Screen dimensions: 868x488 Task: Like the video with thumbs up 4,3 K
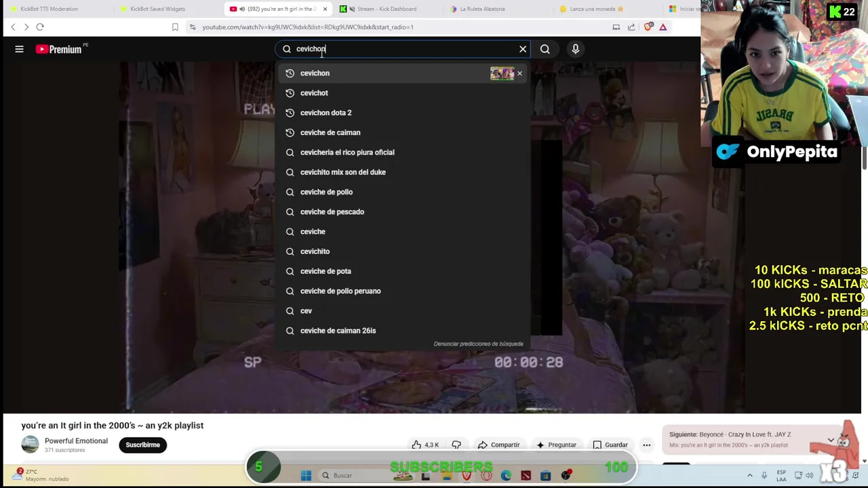(x=425, y=445)
